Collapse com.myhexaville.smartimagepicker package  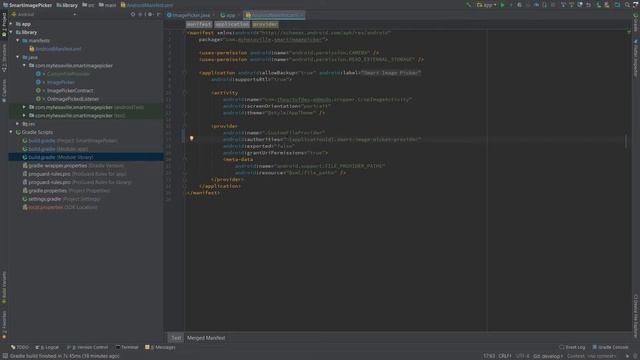click(24, 66)
